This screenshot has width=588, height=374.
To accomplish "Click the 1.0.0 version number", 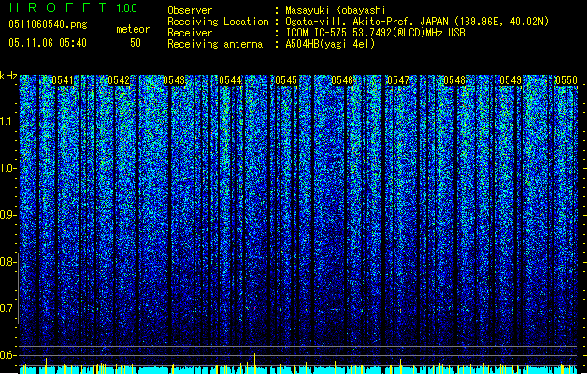I will 127,8.
